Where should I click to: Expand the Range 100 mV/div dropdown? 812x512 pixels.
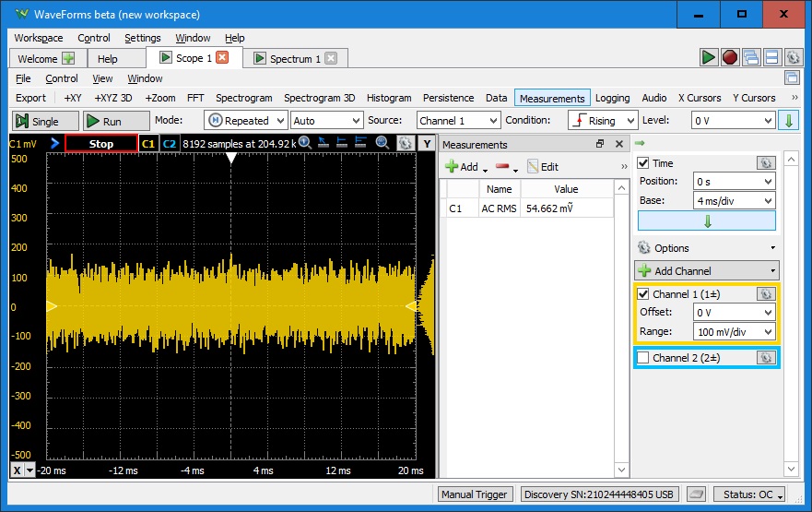click(x=735, y=331)
